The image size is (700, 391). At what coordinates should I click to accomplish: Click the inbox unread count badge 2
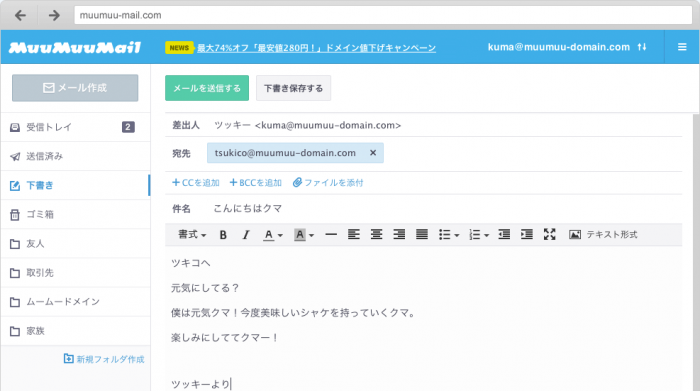(x=128, y=127)
